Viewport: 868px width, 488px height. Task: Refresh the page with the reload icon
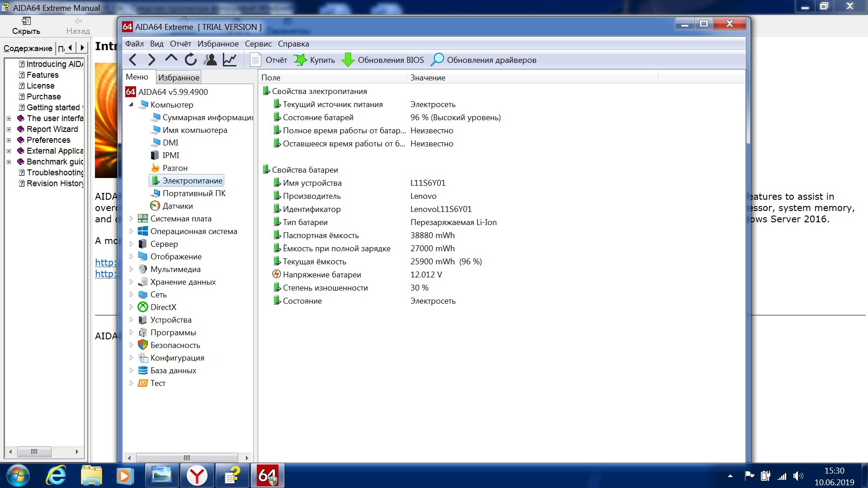coord(190,60)
